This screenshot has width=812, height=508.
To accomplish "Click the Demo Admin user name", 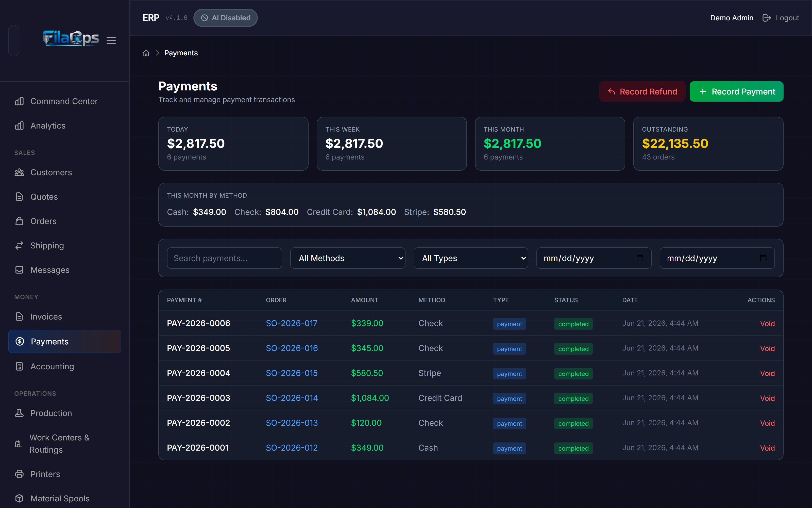I will pyautogui.click(x=732, y=18).
